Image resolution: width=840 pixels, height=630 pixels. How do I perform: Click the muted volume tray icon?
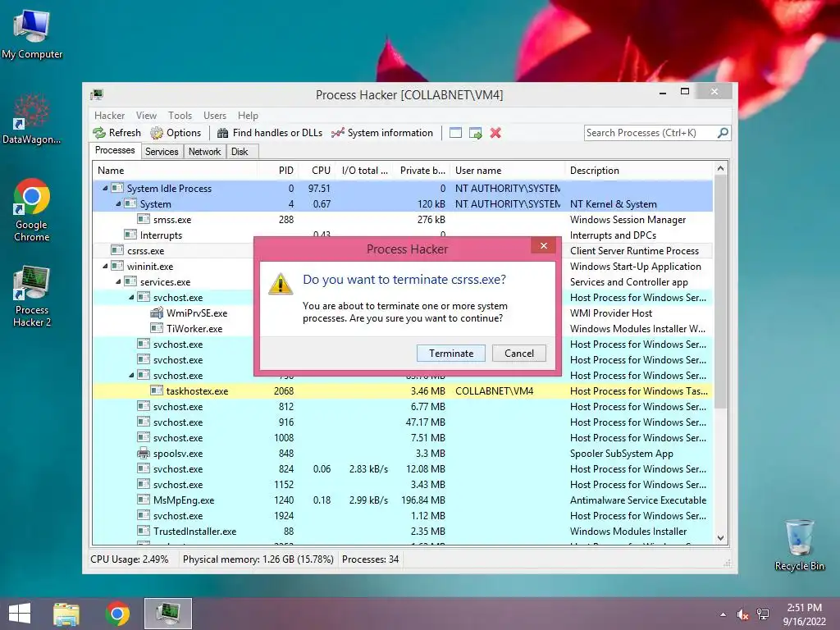point(742,614)
